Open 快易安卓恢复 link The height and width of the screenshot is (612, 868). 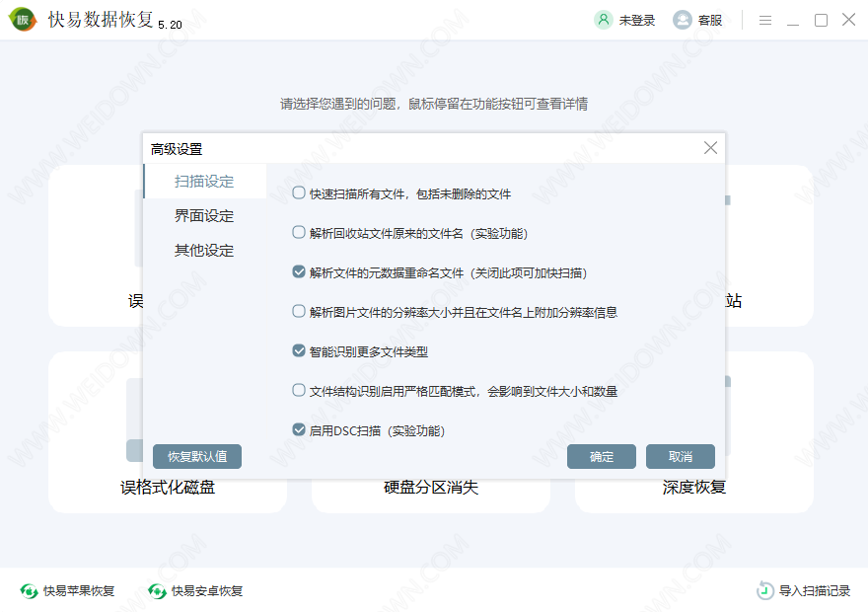tap(207, 591)
